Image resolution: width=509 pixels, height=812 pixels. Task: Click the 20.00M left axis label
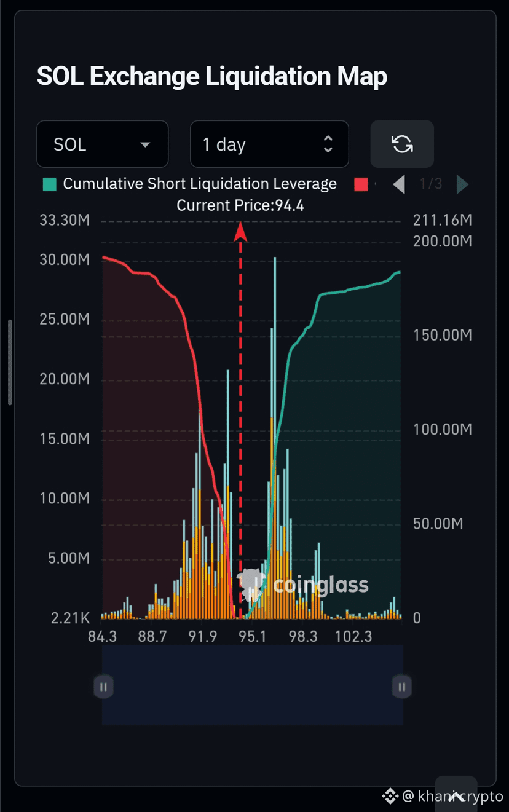coord(65,379)
